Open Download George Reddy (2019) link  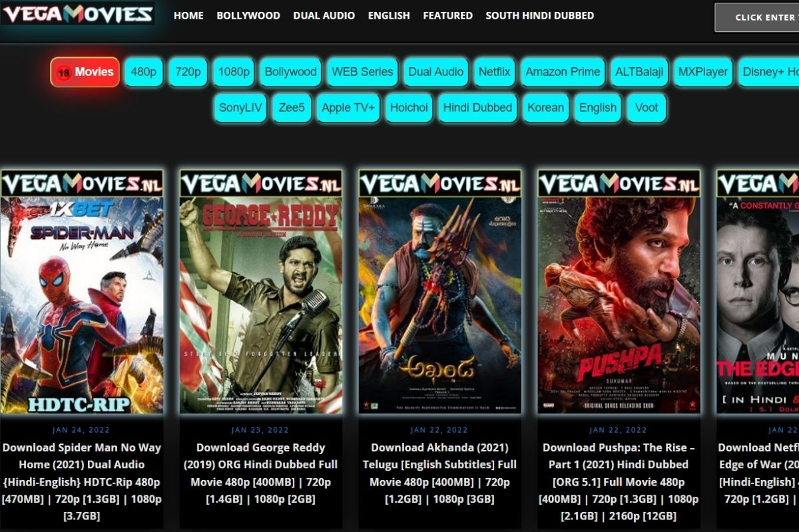(261, 473)
